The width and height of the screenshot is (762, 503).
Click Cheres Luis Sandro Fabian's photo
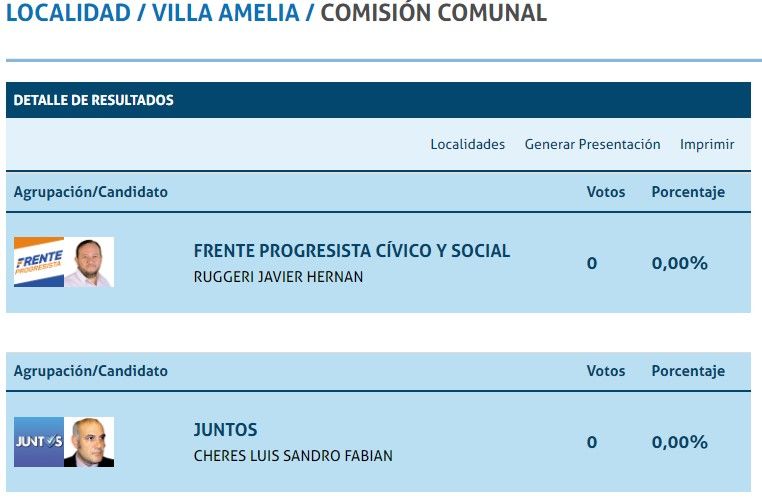point(89,442)
